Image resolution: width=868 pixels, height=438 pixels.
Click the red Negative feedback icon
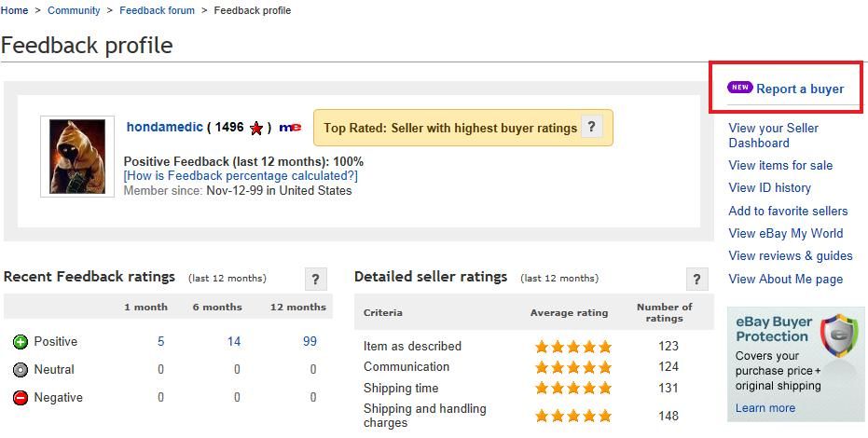pos(20,398)
